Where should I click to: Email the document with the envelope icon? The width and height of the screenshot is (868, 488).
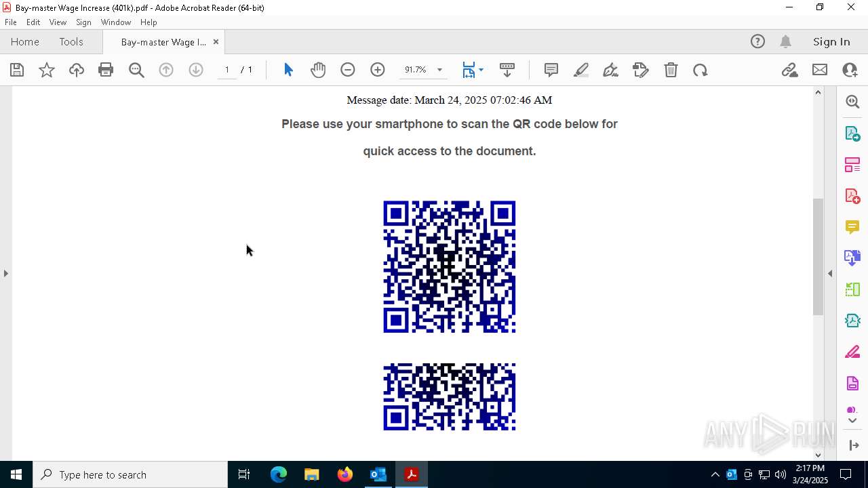[x=820, y=70]
